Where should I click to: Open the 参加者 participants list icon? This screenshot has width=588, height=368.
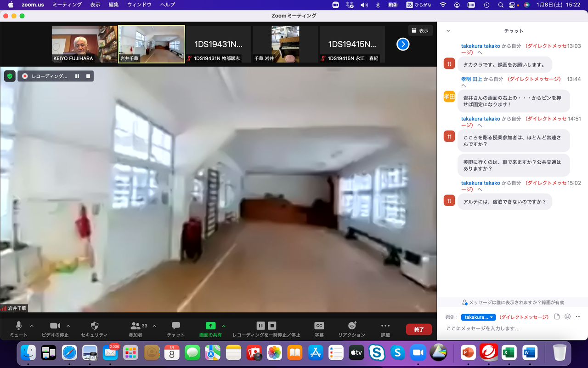pyautogui.click(x=136, y=326)
